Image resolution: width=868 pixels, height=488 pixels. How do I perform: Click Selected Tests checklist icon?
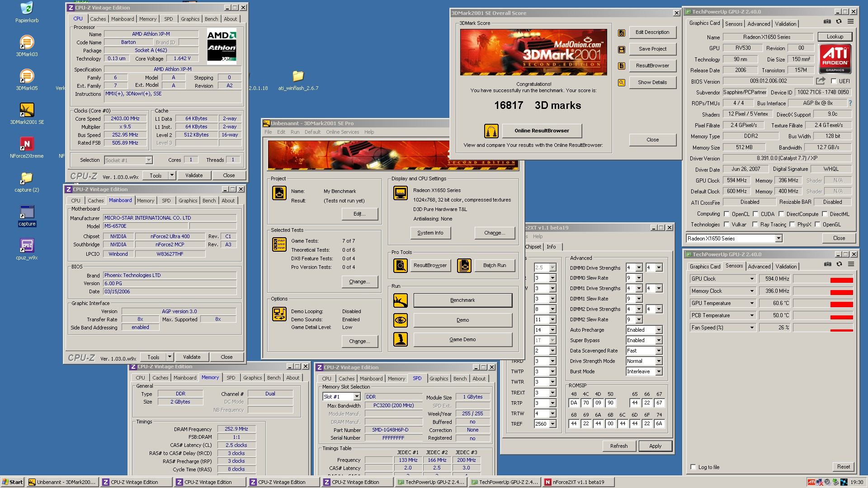[x=279, y=244]
